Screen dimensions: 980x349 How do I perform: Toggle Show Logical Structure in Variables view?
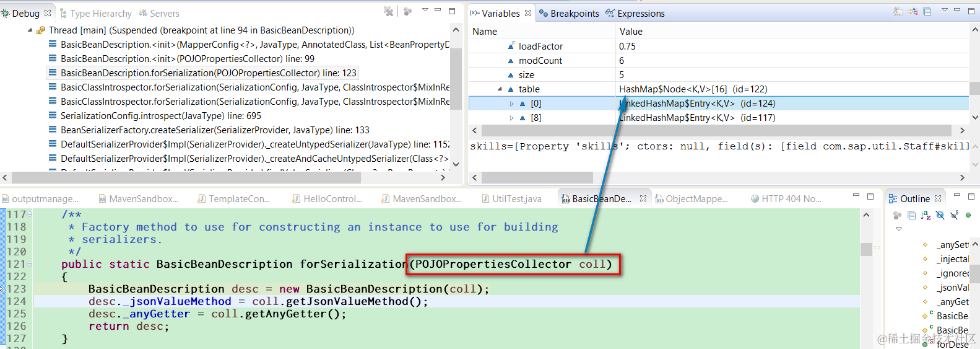coord(913,11)
